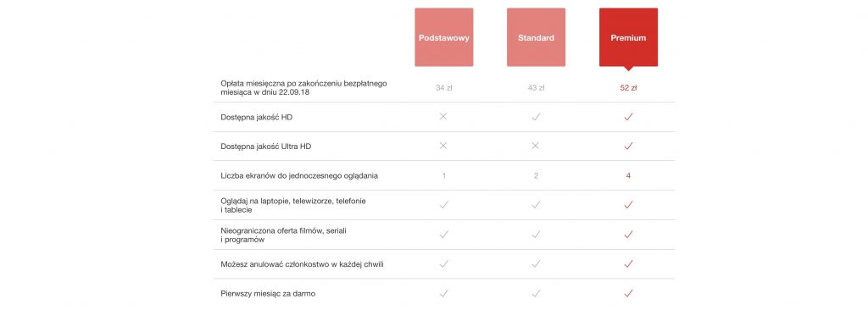Click the unlimited films checkmark under Standard
868x310 pixels.
pyautogui.click(x=536, y=234)
